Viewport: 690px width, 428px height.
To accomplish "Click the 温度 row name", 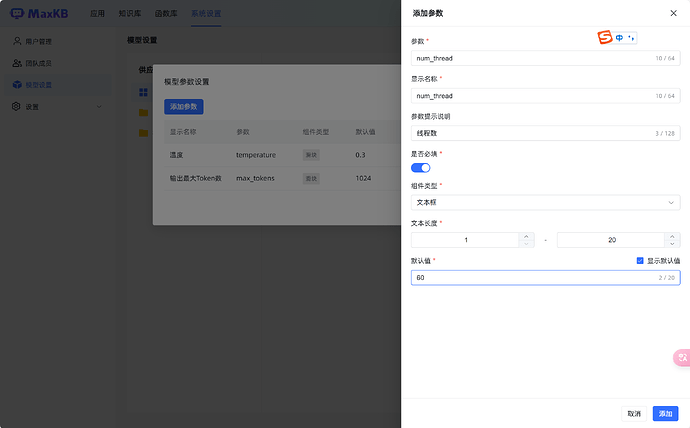I will [x=176, y=155].
